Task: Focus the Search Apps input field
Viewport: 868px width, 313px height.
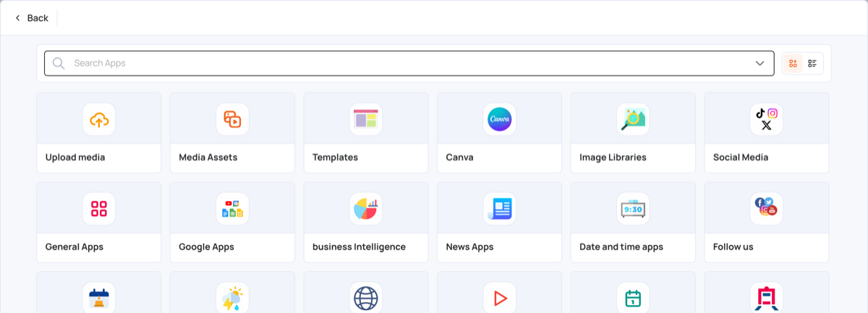Action: 409,64
